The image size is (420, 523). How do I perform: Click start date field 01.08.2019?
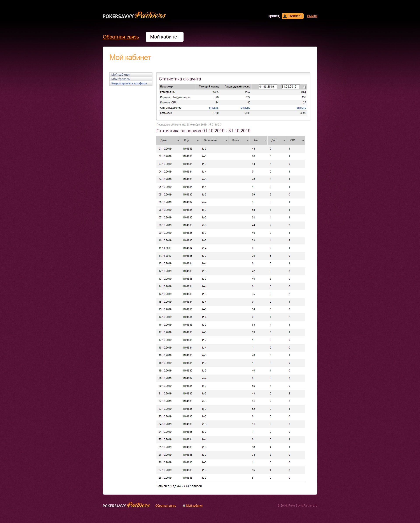coord(268,87)
